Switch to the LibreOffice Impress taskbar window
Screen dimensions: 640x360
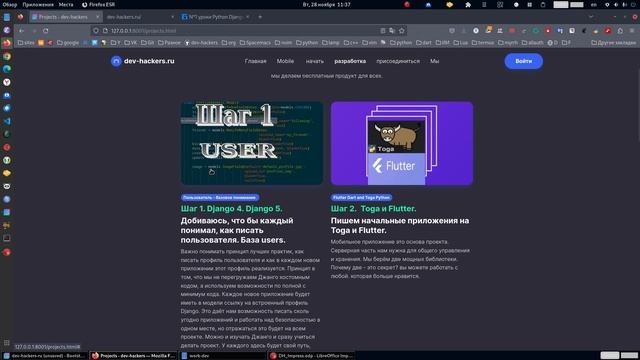coord(311,356)
